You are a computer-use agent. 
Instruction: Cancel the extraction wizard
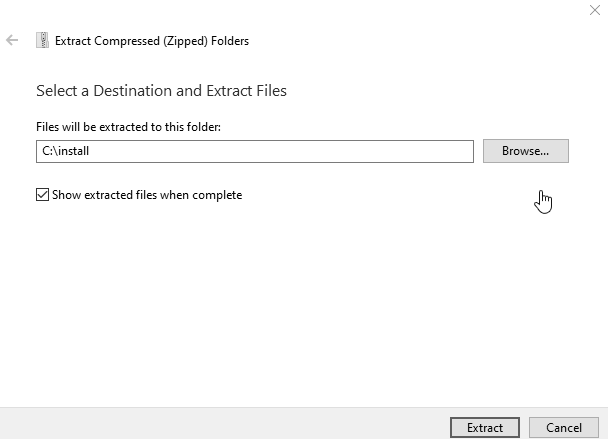[x=564, y=427]
